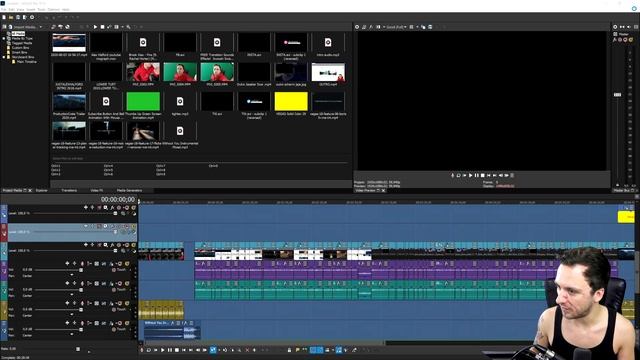Screen dimensions: 640x360
Task: Open the preview quality Good (Full) dropdown
Action: point(396,27)
